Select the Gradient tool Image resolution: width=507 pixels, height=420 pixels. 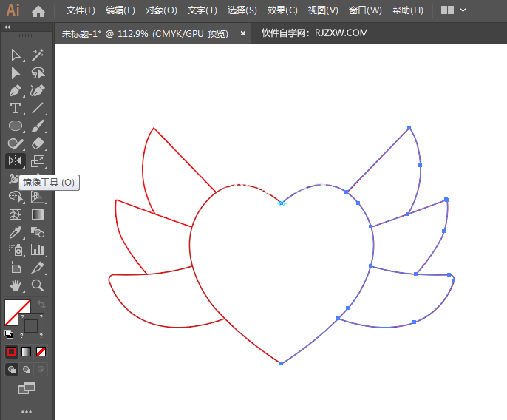38,214
